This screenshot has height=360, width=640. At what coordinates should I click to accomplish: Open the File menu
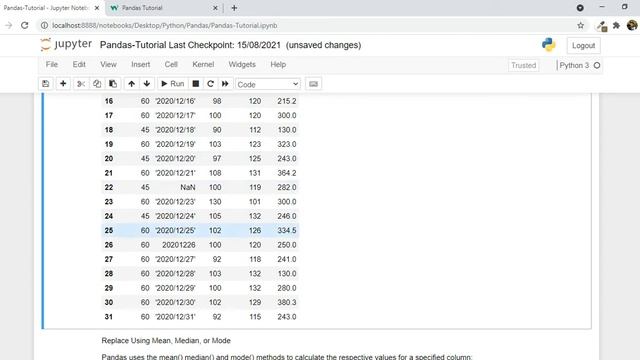(x=52, y=64)
